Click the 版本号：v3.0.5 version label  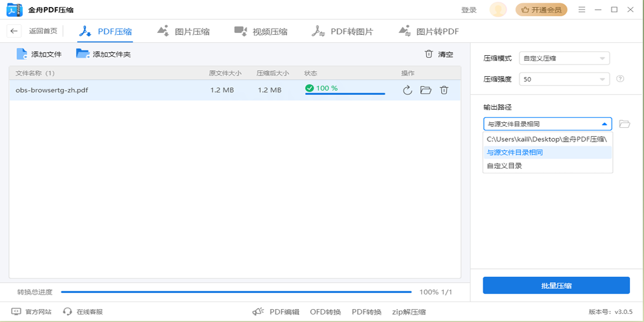pos(611,312)
